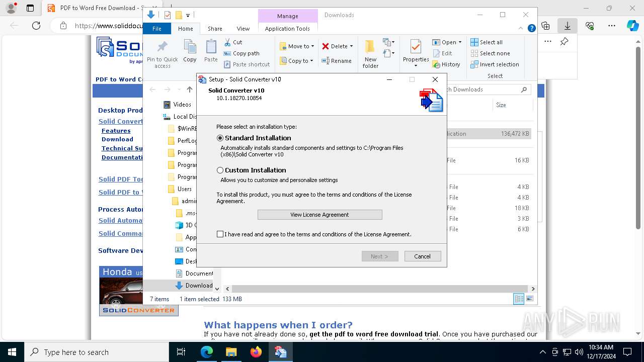Click Pin to Quick access icon
The image size is (644, 362).
pyautogui.click(x=162, y=54)
